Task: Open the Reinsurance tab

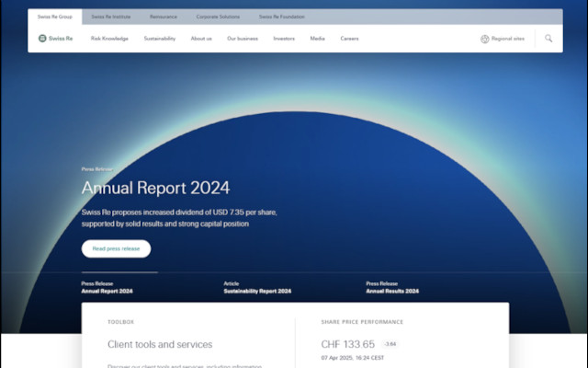Action: [164, 17]
